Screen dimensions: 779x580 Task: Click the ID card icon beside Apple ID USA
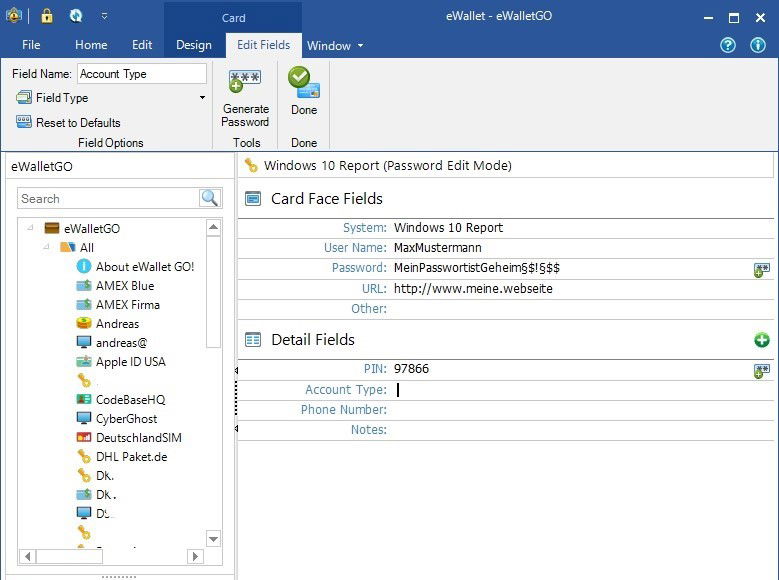(x=84, y=361)
